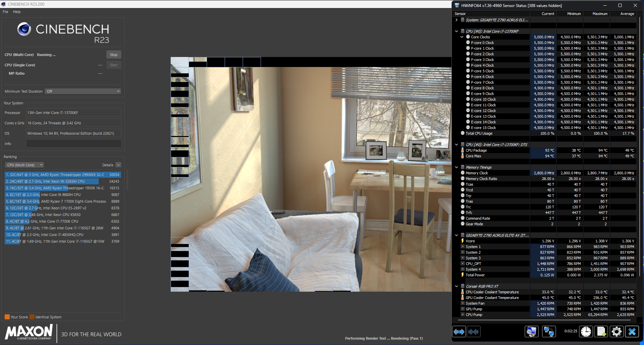Image resolution: width=644 pixels, height=345 pixels.
Task: Click the single-monitor icon in HWiNFO toolbar
Action: tap(532, 332)
